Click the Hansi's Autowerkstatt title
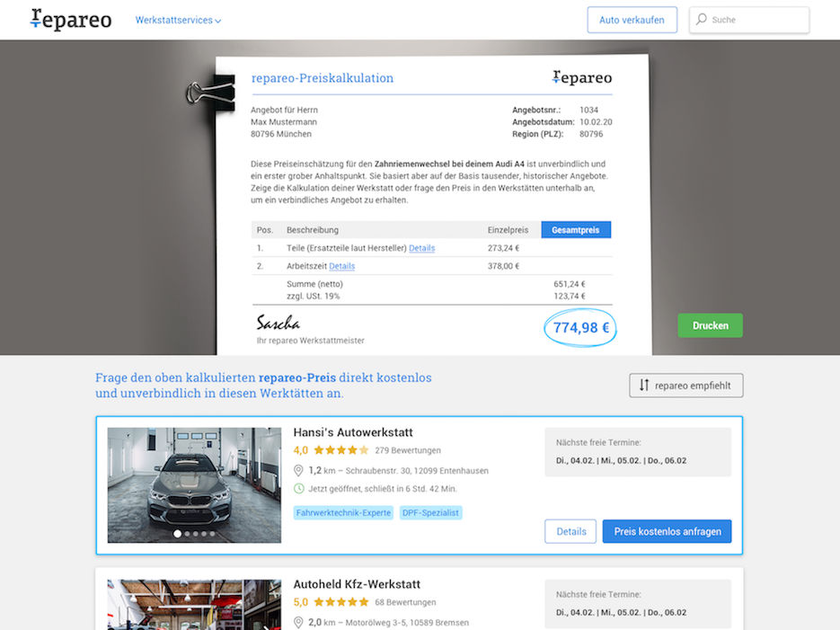 click(353, 432)
